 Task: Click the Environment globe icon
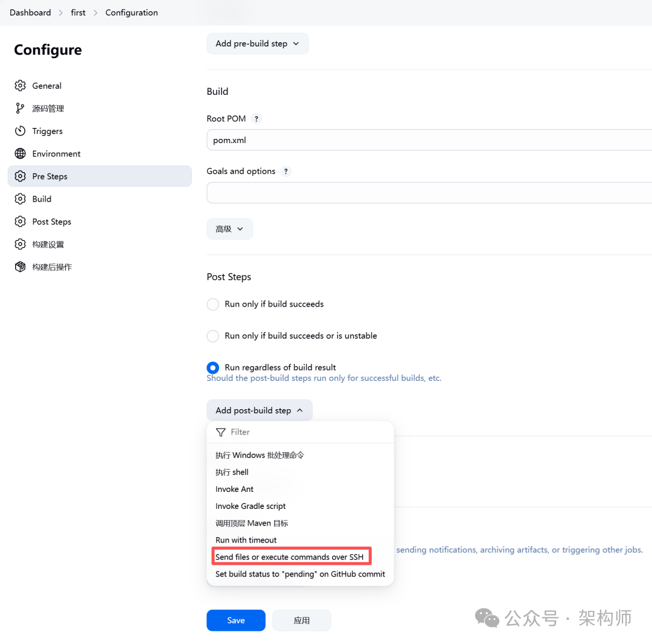click(21, 154)
